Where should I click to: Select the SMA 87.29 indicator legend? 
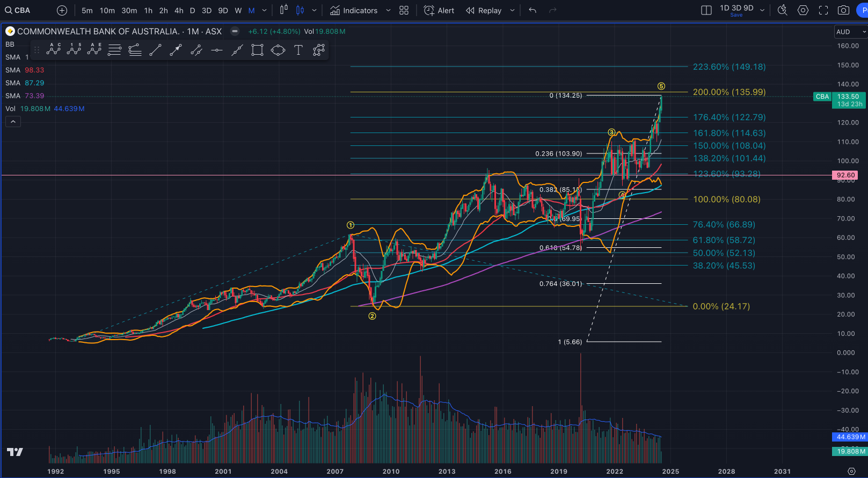(25, 83)
